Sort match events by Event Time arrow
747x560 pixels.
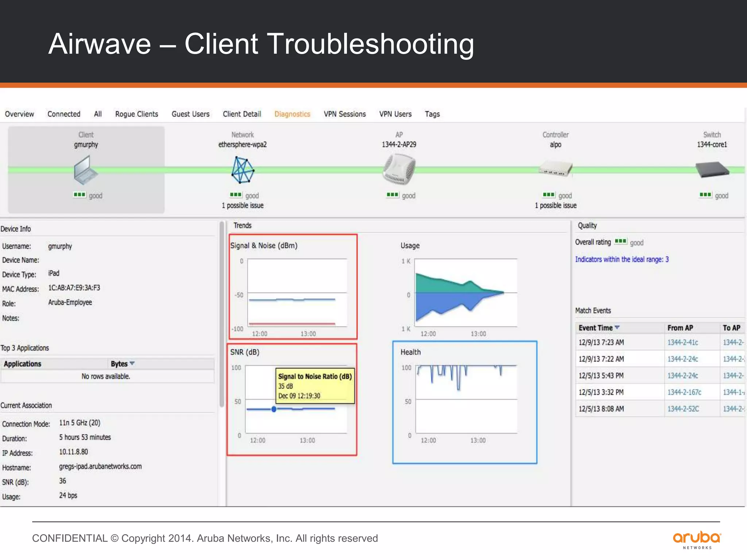[617, 327]
